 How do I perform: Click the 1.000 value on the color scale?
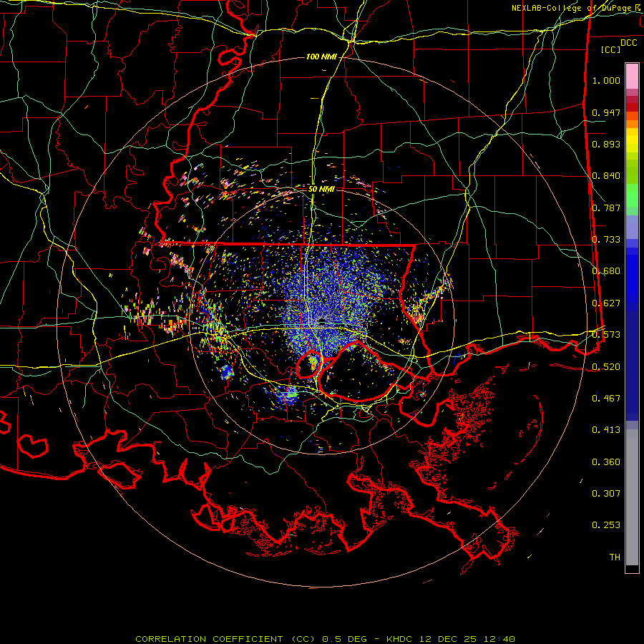click(606, 80)
